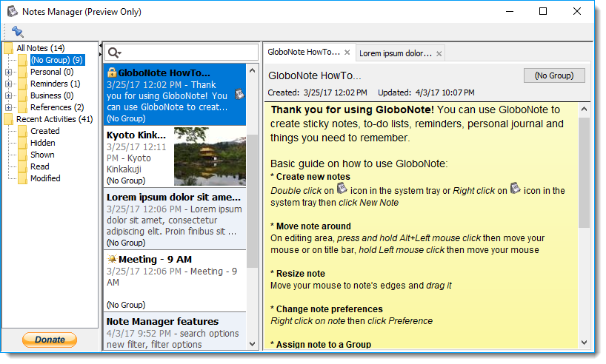The width and height of the screenshot is (606, 364).
Task: Click the Created: 3/25/17 12:02 PM date text
Action: coord(317,92)
